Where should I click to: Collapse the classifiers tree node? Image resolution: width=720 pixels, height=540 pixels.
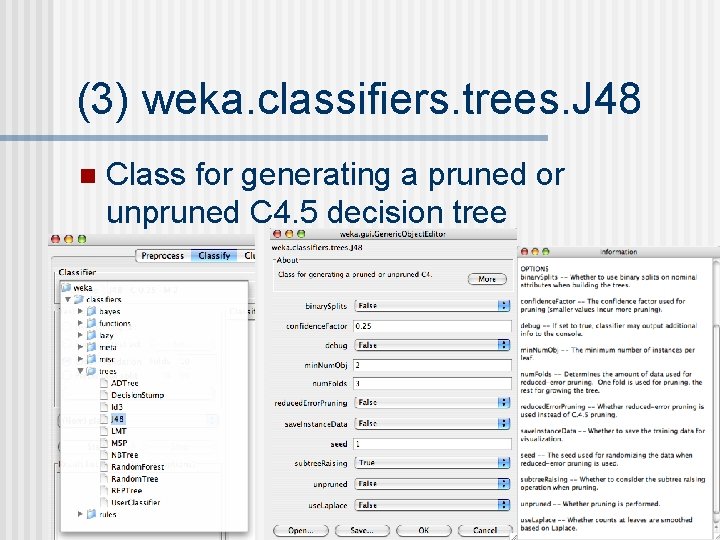point(68,299)
